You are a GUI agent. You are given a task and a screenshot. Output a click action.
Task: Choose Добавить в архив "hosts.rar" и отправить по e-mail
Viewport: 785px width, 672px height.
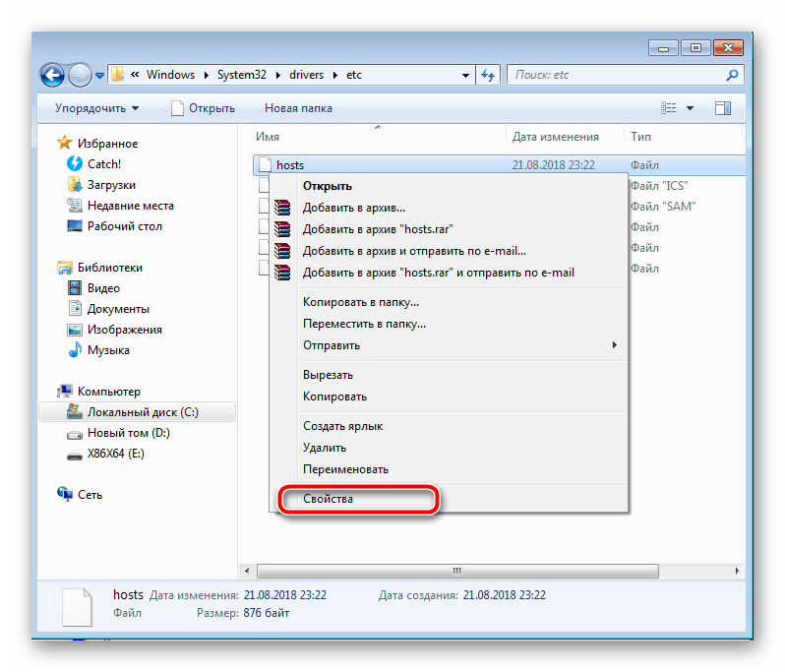pos(448,273)
